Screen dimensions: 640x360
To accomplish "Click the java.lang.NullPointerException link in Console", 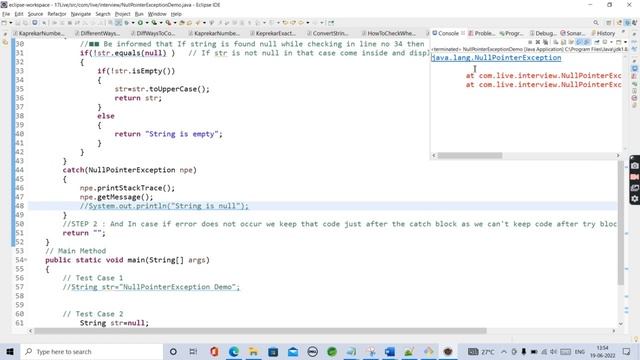I will pyautogui.click(x=496, y=58).
